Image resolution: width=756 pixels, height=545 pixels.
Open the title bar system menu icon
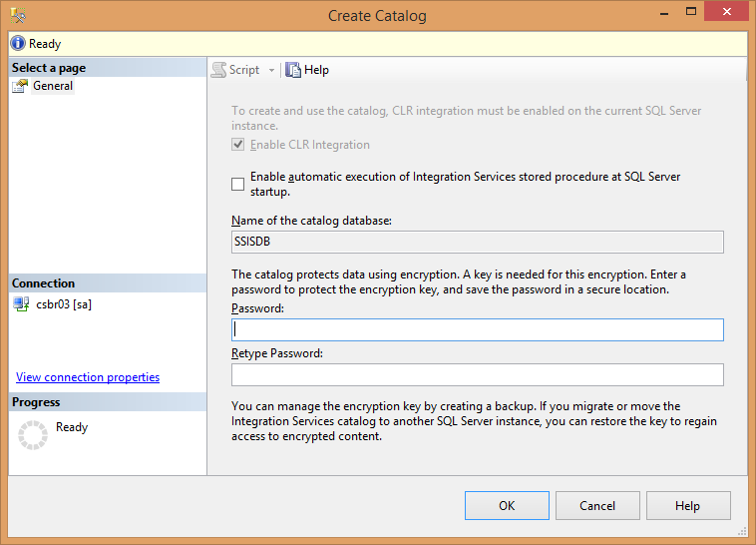(17, 15)
